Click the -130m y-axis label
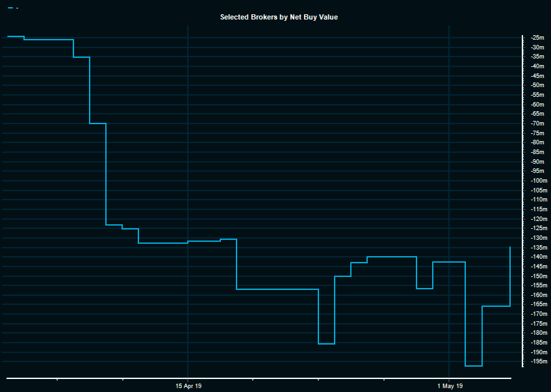 click(x=537, y=238)
